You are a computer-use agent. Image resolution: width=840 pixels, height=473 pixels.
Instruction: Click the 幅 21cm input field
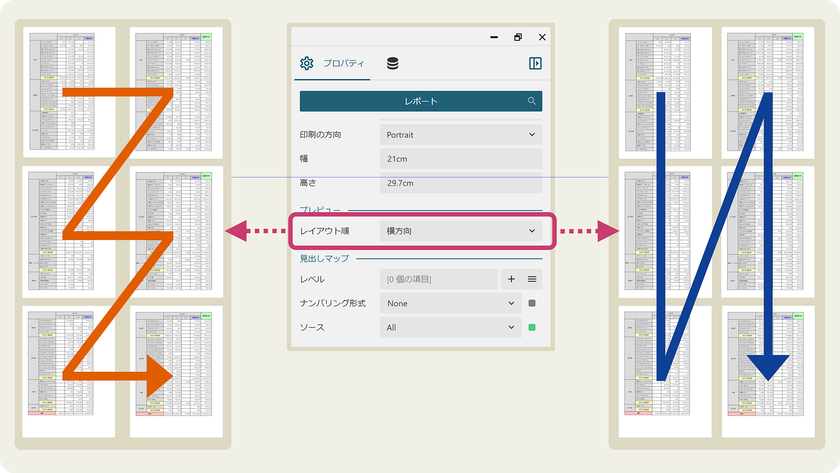pyautogui.click(x=461, y=159)
